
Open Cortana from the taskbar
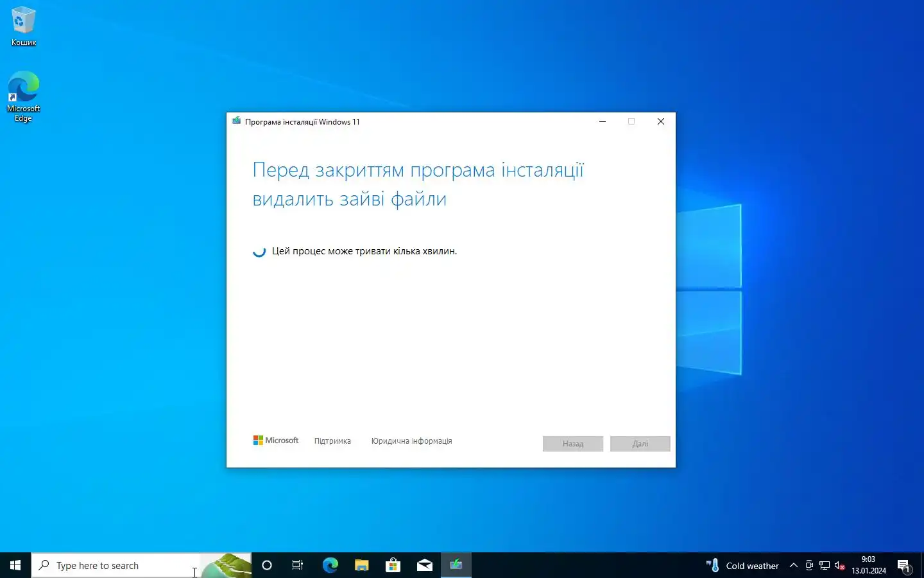coord(267,565)
